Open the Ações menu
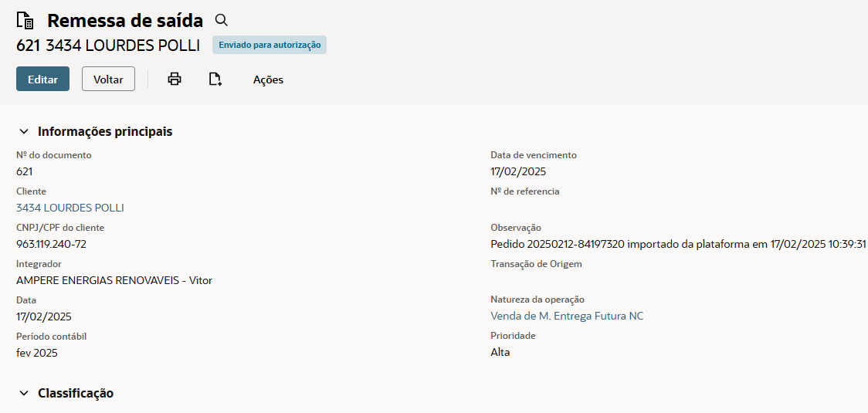 268,80
